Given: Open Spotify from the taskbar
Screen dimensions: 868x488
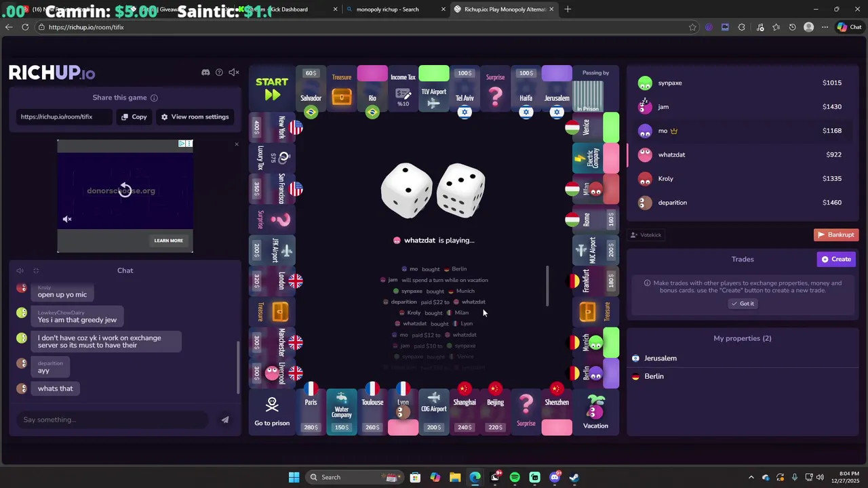Looking at the screenshot, I should [515, 477].
